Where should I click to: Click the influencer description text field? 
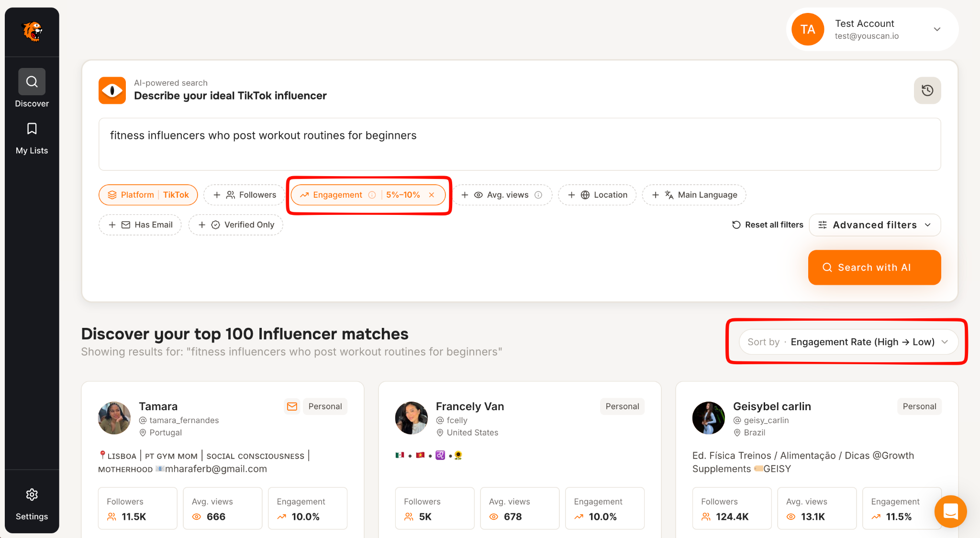point(519,144)
